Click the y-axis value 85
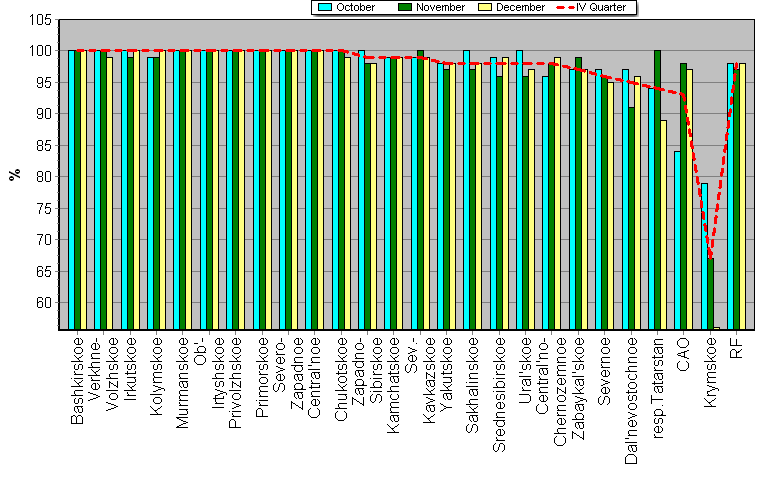The width and height of the screenshot is (777, 479). point(44,146)
